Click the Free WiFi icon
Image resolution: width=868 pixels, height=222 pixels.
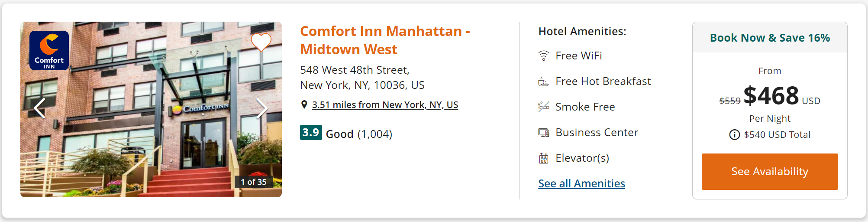[x=543, y=55]
